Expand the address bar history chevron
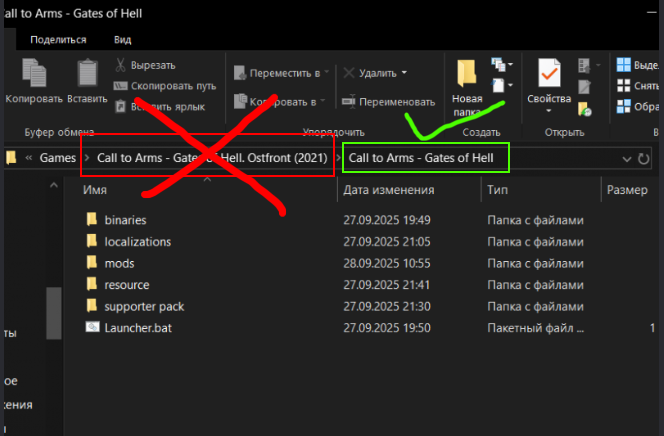This screenshot has width=664, height=436. tap(627, 158)
